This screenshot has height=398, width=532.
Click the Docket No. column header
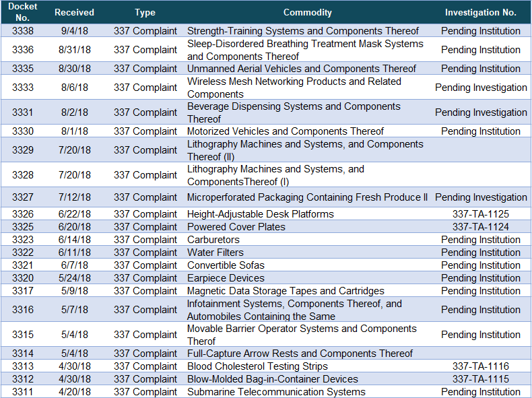point(23,12)
